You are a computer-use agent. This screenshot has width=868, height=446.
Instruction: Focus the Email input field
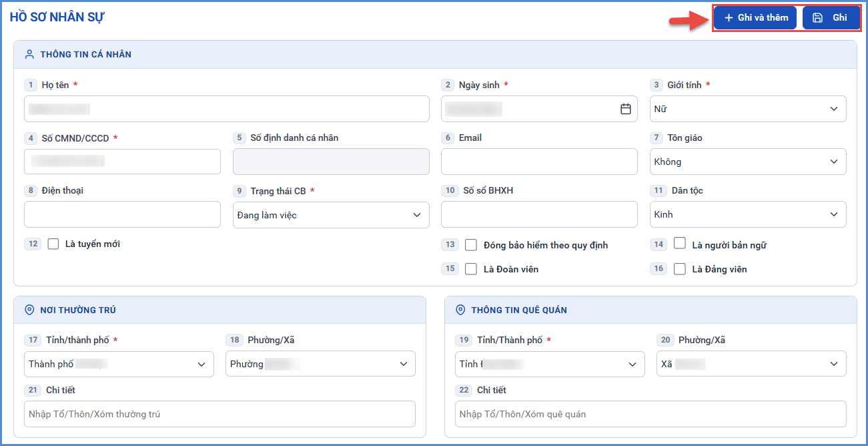(x=539, y=162)
